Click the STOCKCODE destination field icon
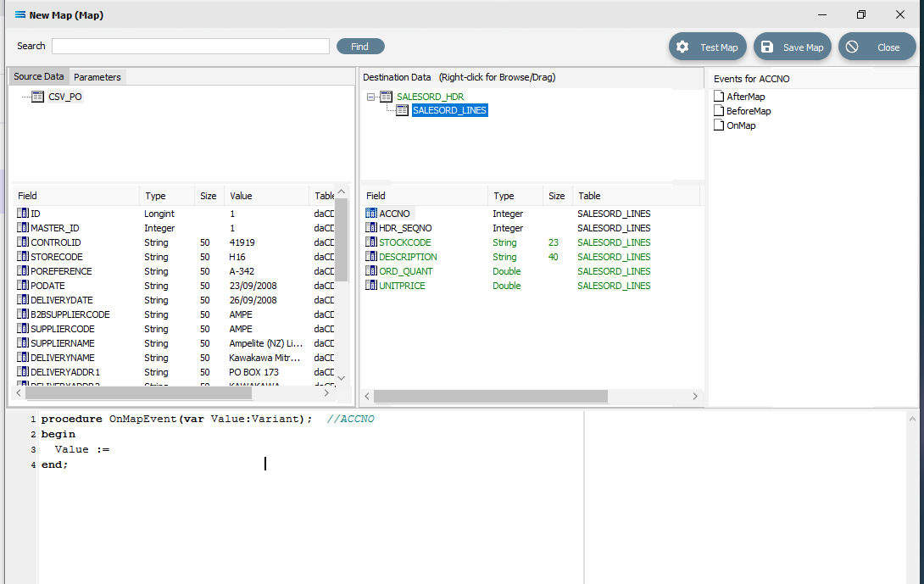The height and width of the screenshot is (584, 924). [371, 242]
